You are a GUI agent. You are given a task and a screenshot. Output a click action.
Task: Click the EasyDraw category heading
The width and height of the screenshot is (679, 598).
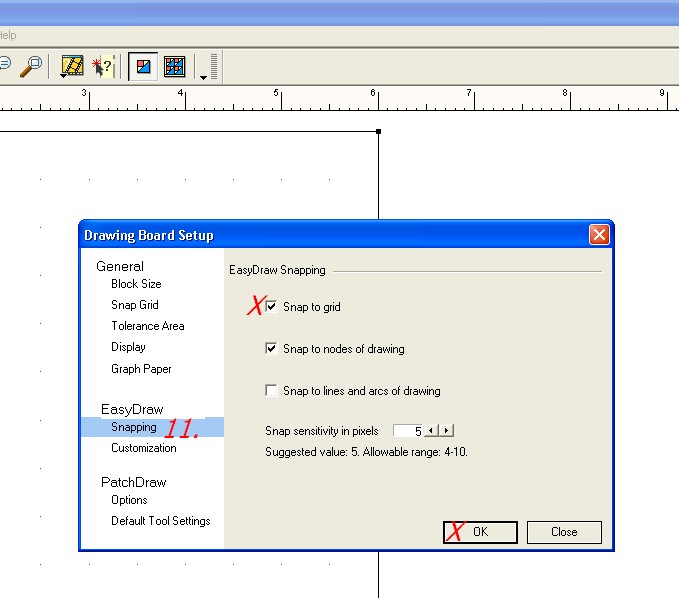pyautogui.click(x=132, y=409)
